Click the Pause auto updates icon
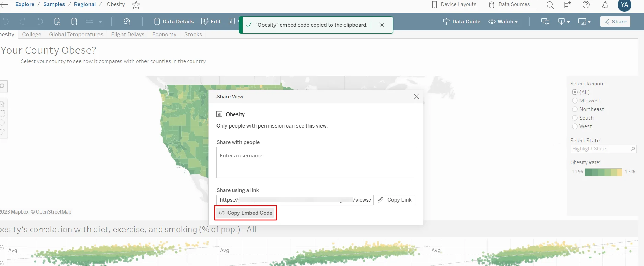The height and width of the screenshot is (266, 644). pyautogui.click(x=74, y=22)
